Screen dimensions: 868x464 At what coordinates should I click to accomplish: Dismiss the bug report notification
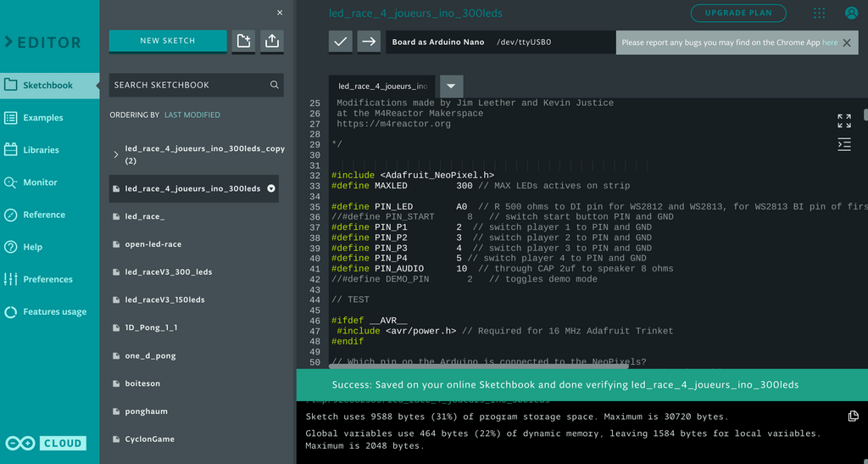pyautogui.click(x=846, y=42)
